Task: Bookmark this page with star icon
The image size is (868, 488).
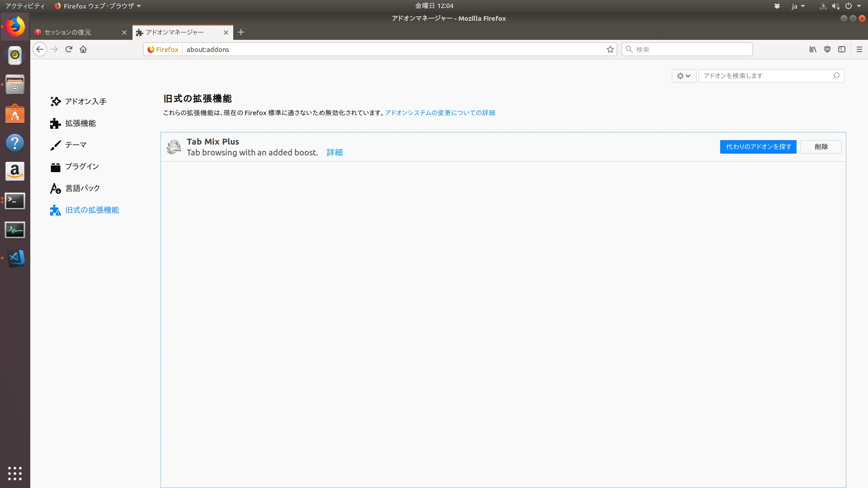Action: tap(610, 49)
